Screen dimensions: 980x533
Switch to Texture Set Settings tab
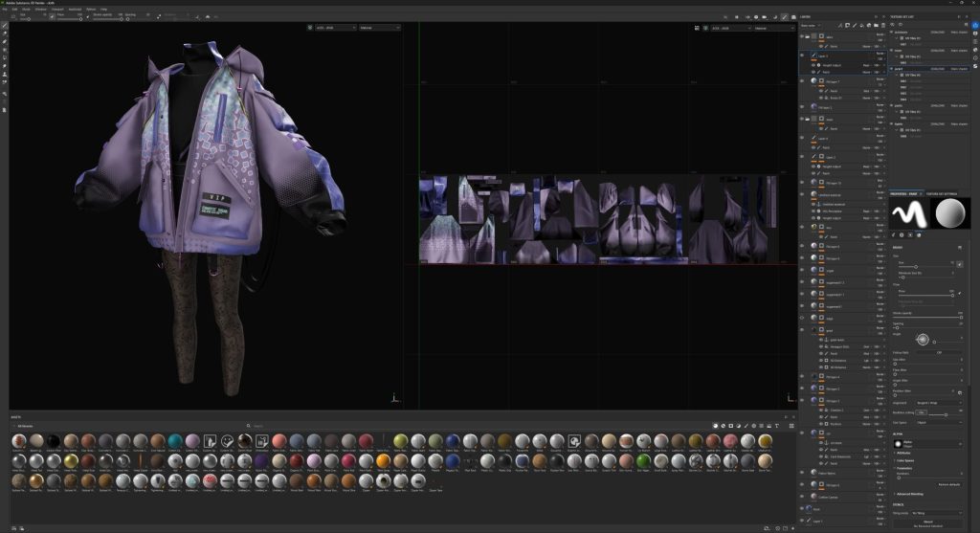pyautogui.click(x=943, y=192)
